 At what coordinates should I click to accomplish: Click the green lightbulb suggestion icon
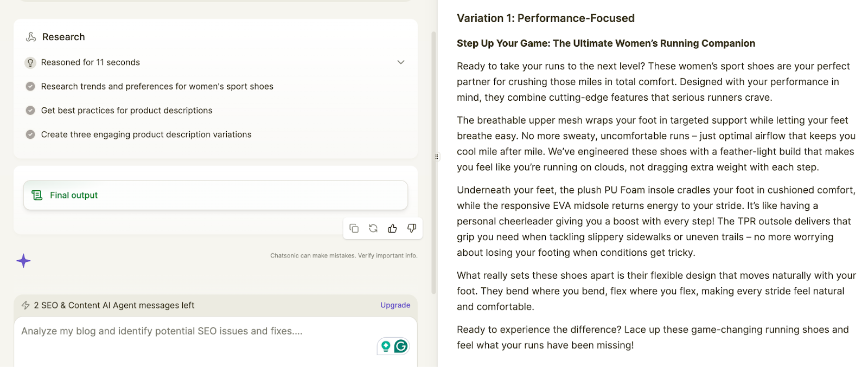(386, 346)
